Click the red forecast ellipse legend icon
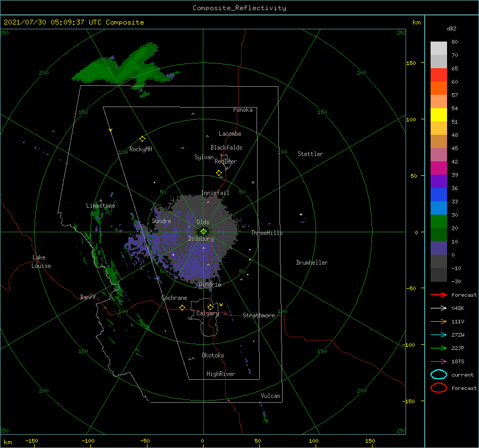The height and width of the screenshot is (448, 479). click(x=439, y=388)
